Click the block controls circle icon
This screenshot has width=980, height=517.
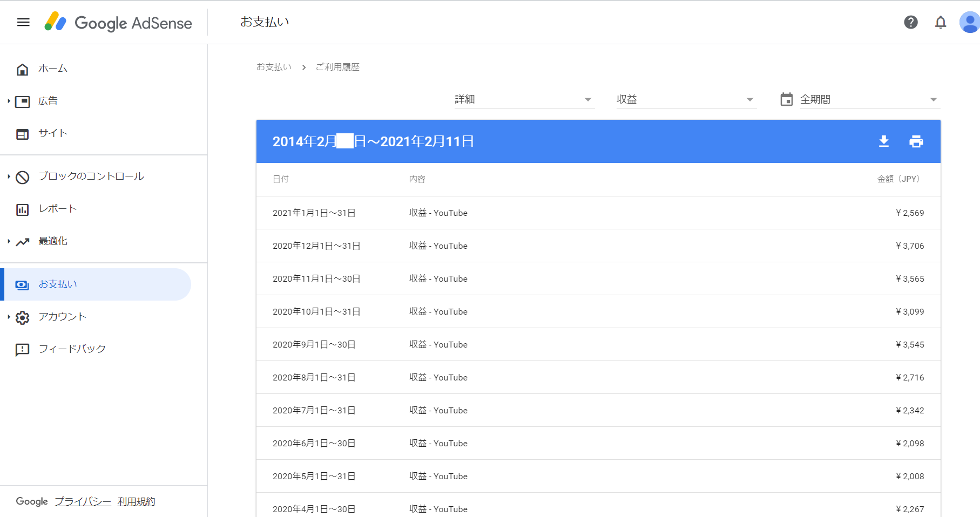(x=22, y=177)
